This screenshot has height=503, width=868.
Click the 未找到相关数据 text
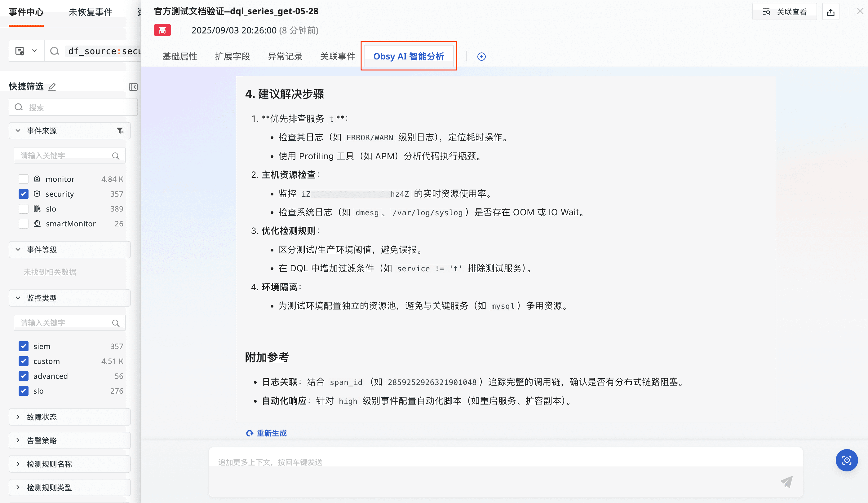50,272
